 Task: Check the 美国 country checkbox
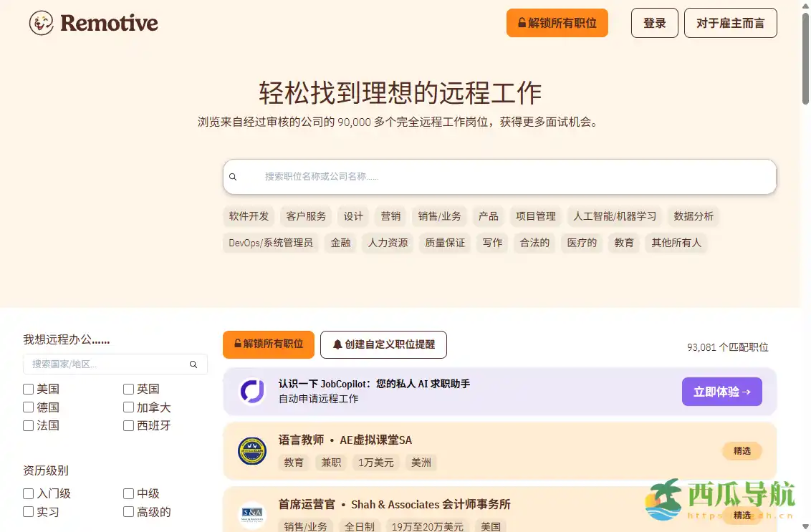(x=28, y=389)
